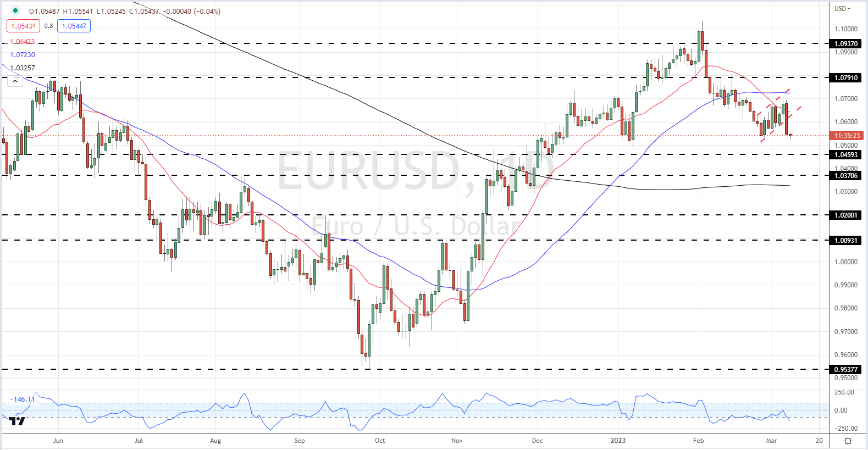Click the 1.03706 price level label
This screenshot has height=450, width=868.
click(x=846, y=176)
